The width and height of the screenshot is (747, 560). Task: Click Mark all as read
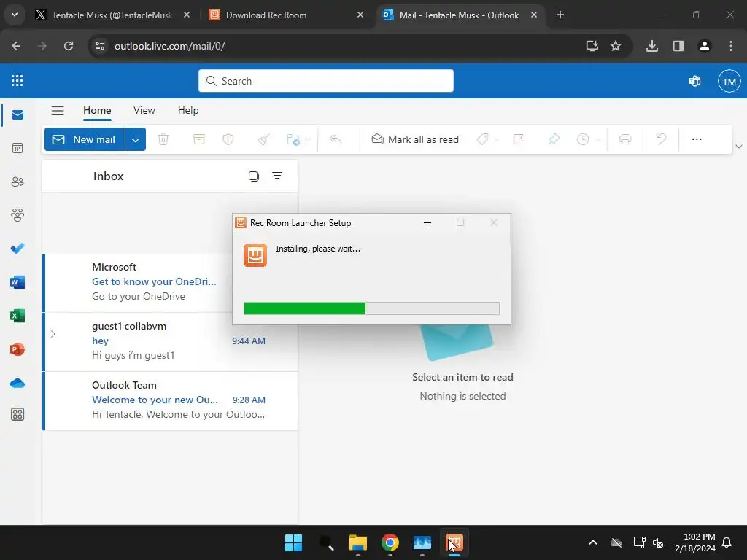[415, 139]
